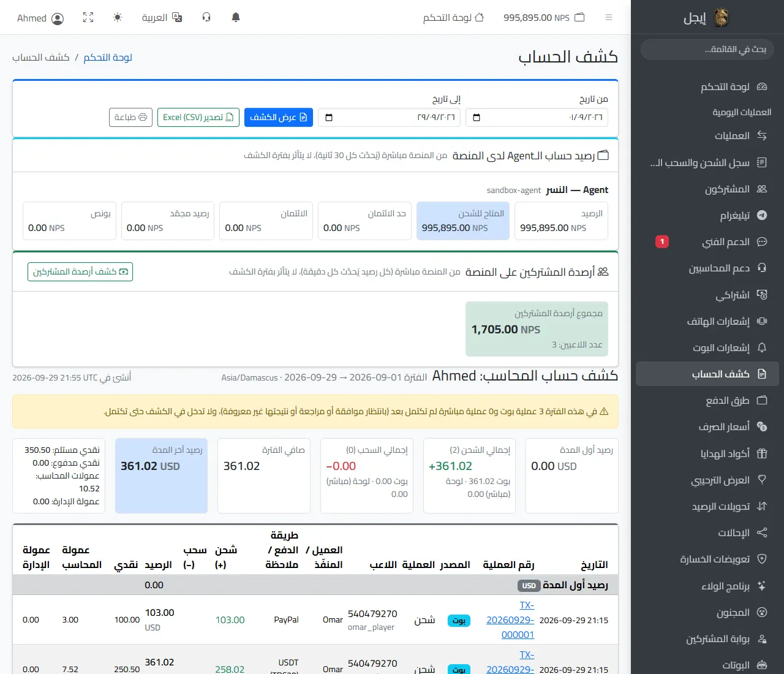Open the headset support icon
784x674 pixels.
pyautogui.click(x=206, y=18)
